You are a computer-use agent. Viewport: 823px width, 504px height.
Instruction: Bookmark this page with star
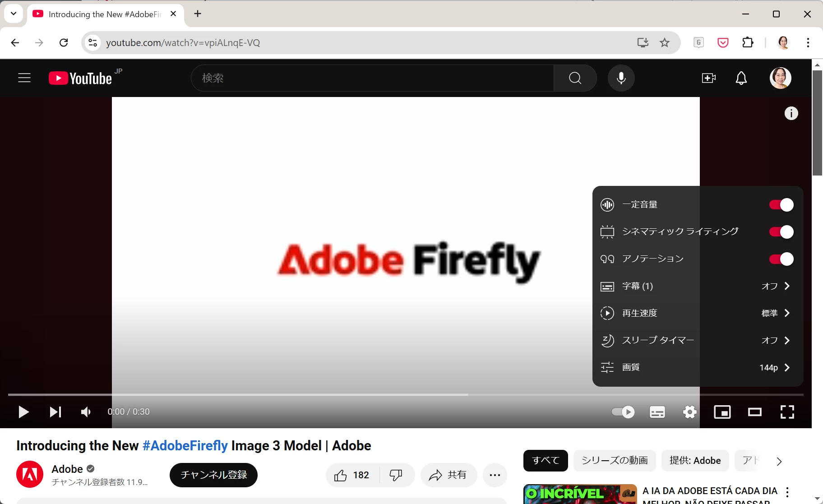tap(665, 43)
